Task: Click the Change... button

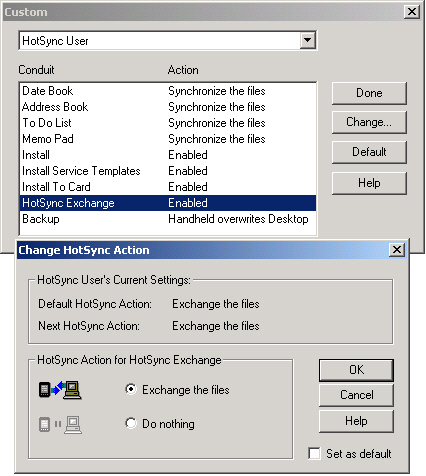Action: pyautogui.click(x=369, y=122)
